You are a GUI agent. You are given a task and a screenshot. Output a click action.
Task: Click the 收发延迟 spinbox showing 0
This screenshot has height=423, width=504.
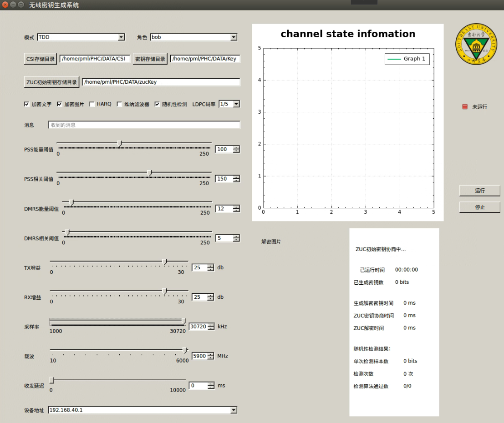pos(202,386)
